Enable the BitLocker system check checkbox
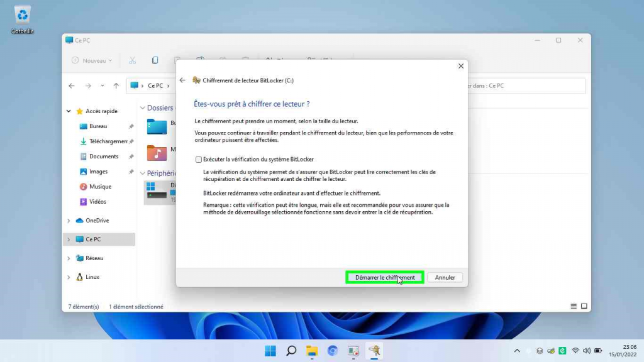Viewport: 644px width, 362px height. [199, 160]
